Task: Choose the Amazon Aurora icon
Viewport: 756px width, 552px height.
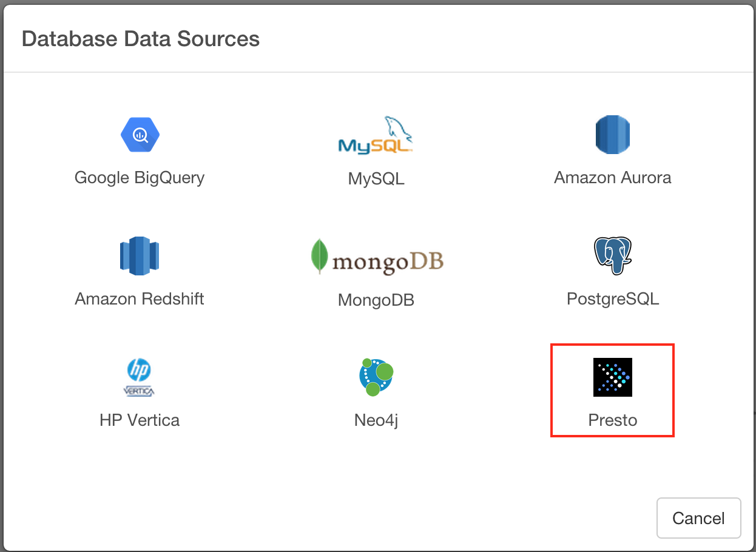Action: [x=612, y=135]
